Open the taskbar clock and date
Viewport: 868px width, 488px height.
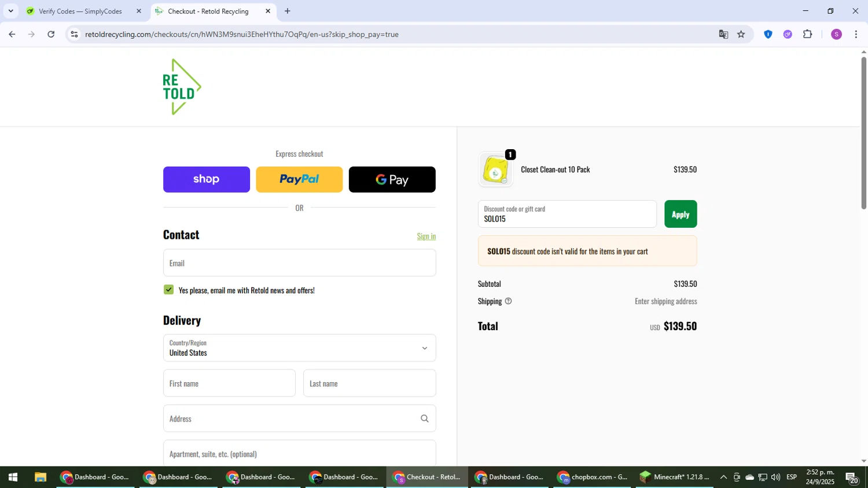pyautogui.click(x=820, y=477)
